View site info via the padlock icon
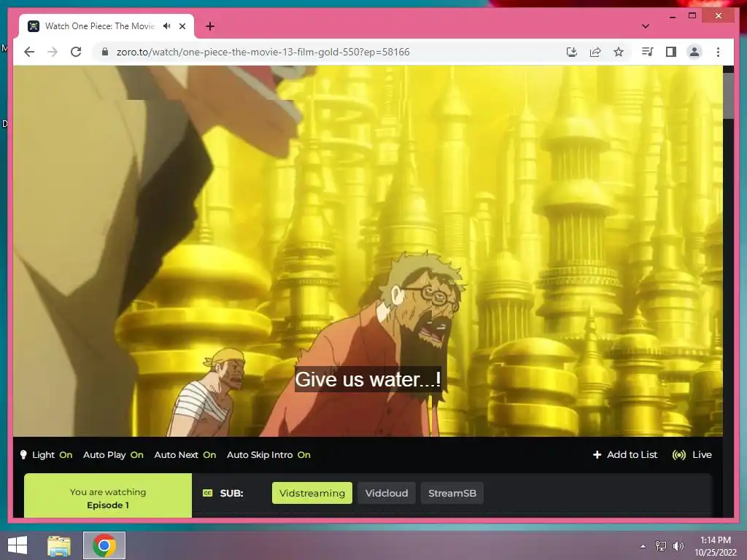Viewport: 747px width, 560px height. pos(105,52)
